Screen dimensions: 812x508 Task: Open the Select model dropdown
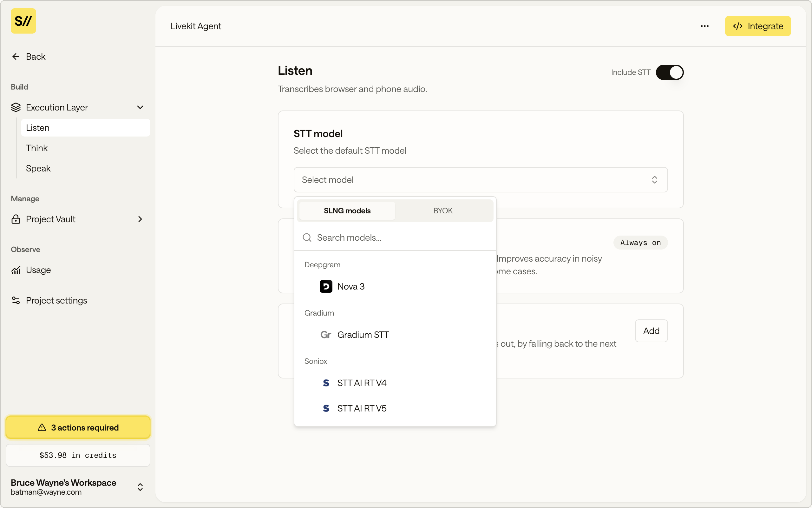[481, 180]
